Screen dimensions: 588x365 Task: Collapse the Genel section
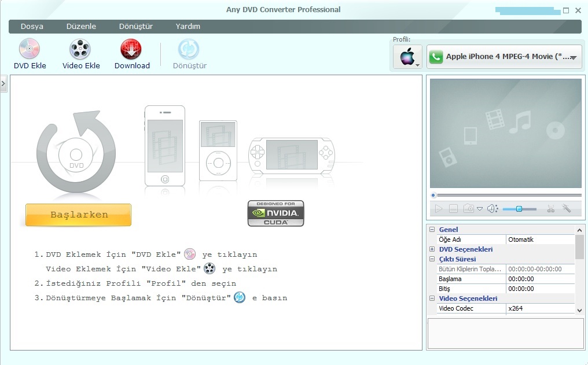(432, 230)
